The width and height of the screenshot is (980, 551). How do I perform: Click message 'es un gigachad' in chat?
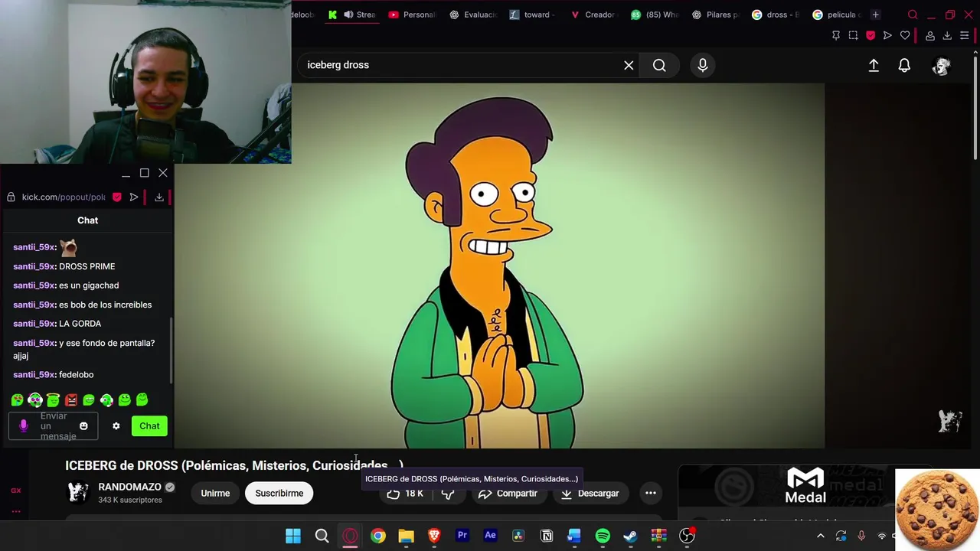pos(89,285)
